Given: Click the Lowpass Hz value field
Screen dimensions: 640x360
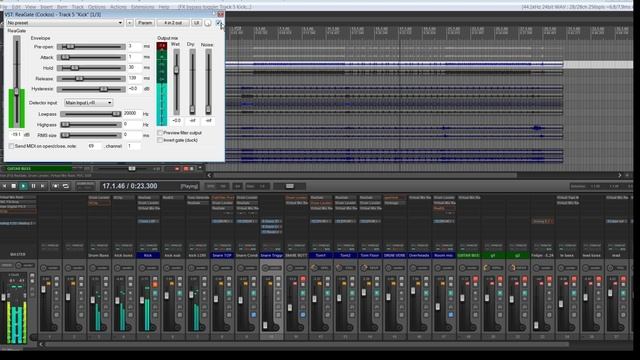Looking at the screenshot, I should pos(132,113).
